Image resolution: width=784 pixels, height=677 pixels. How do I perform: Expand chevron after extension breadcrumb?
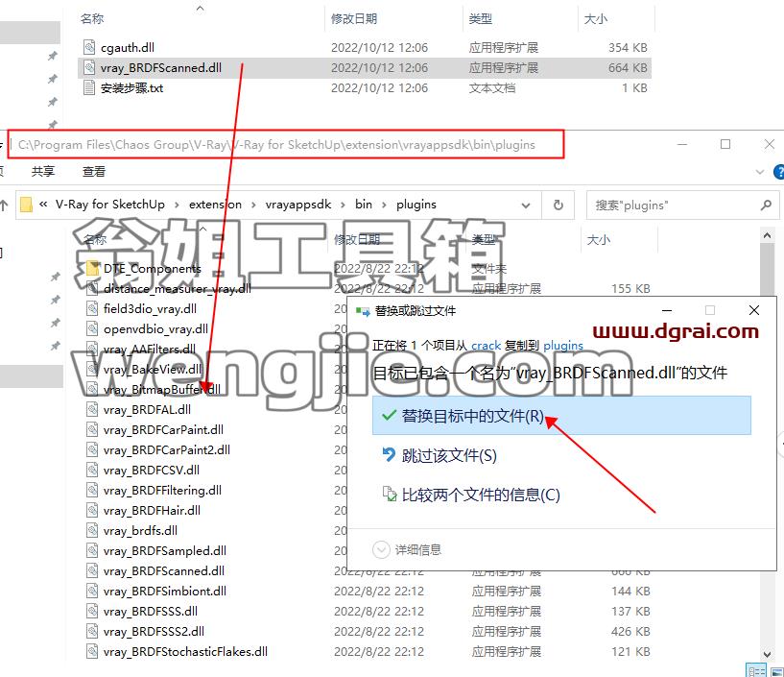point(253,205)
